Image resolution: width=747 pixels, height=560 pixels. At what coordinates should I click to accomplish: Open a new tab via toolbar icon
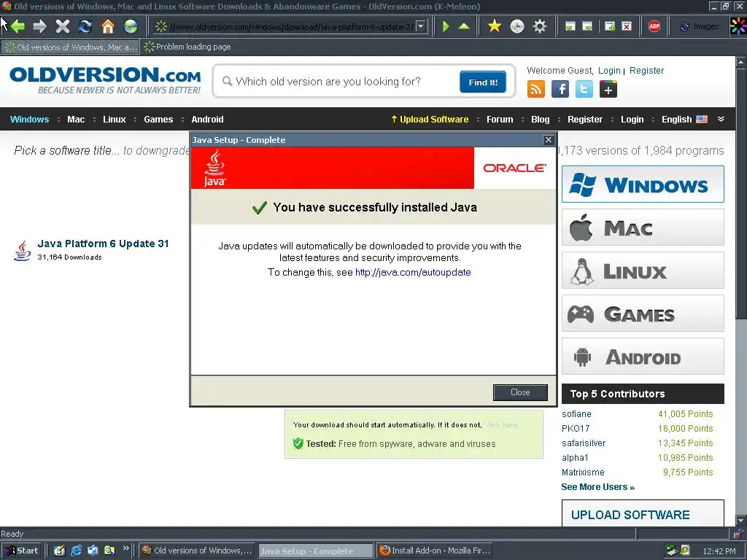pyautogui.click(x=609, y=26)
